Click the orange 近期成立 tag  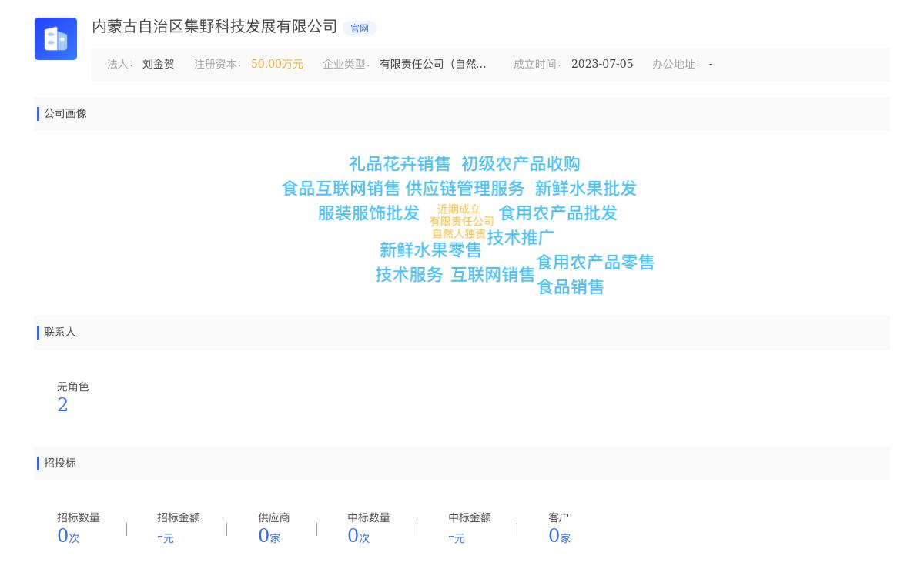[x=459, y=209]
